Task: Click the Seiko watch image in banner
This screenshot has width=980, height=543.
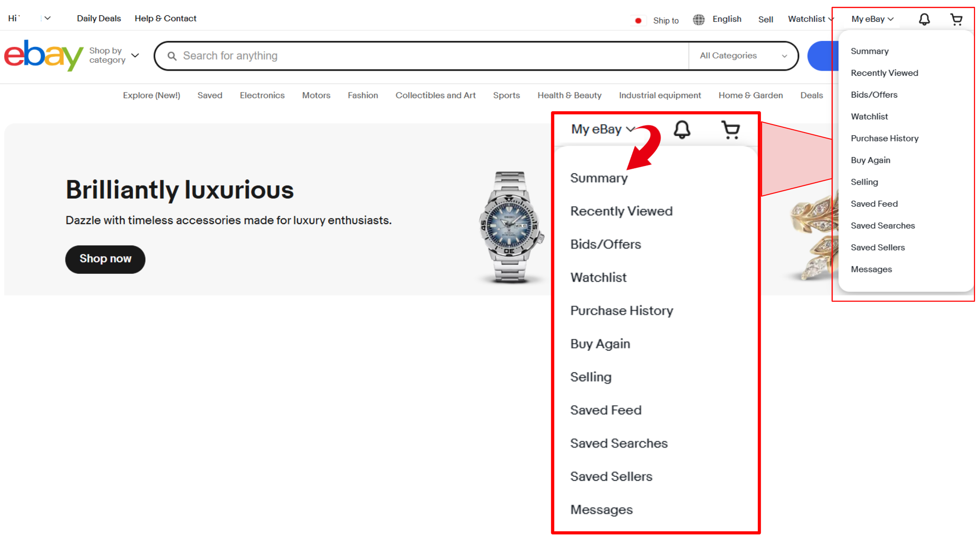Action: 511,227
